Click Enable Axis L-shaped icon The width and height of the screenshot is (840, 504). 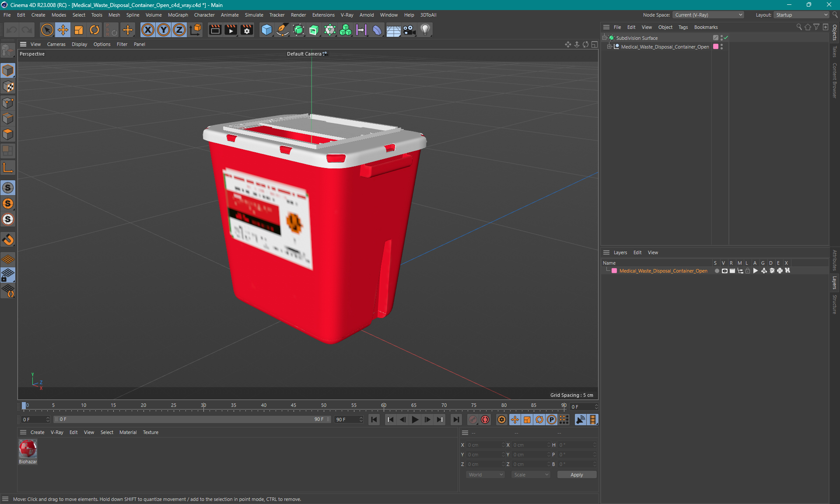click(8, 168)
